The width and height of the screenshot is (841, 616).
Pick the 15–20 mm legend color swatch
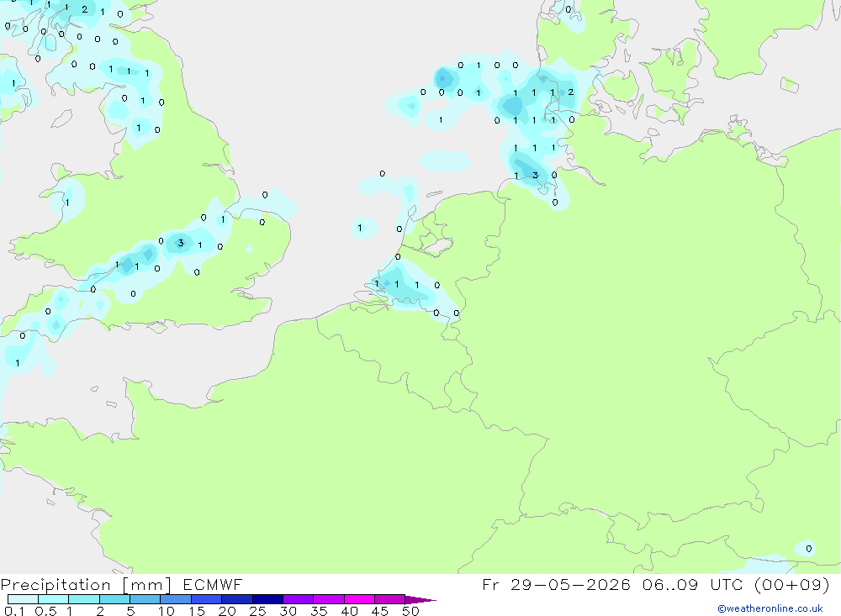click(207, 599)
